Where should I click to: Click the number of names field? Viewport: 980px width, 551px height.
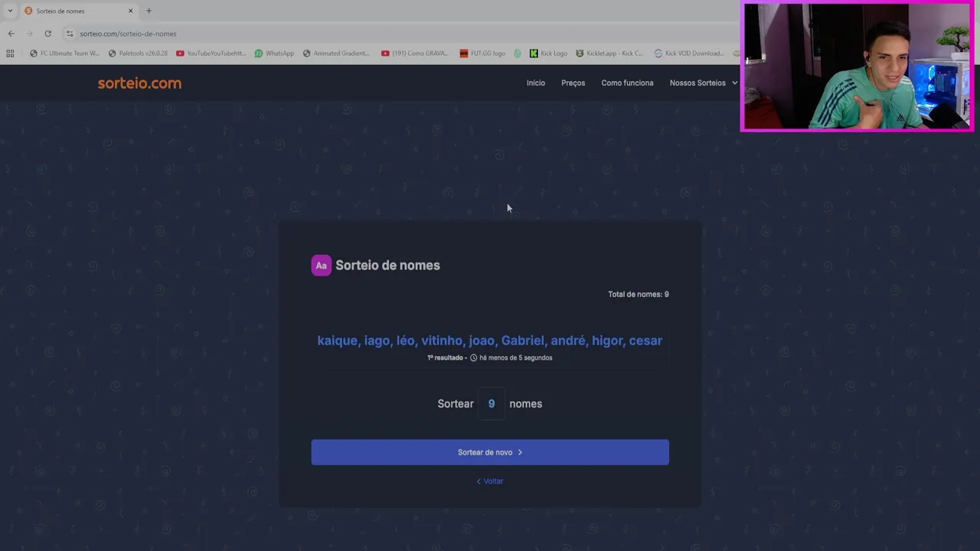492,403
